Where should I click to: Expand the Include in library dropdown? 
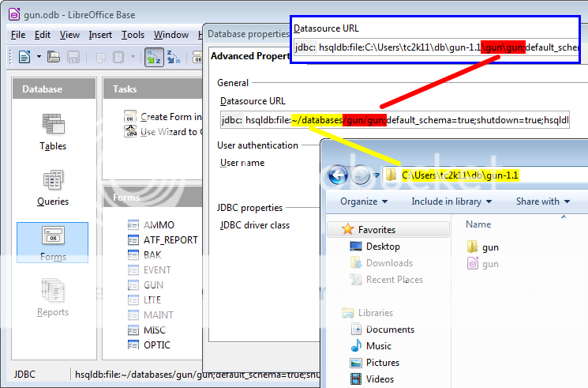[x=451, y=202]
